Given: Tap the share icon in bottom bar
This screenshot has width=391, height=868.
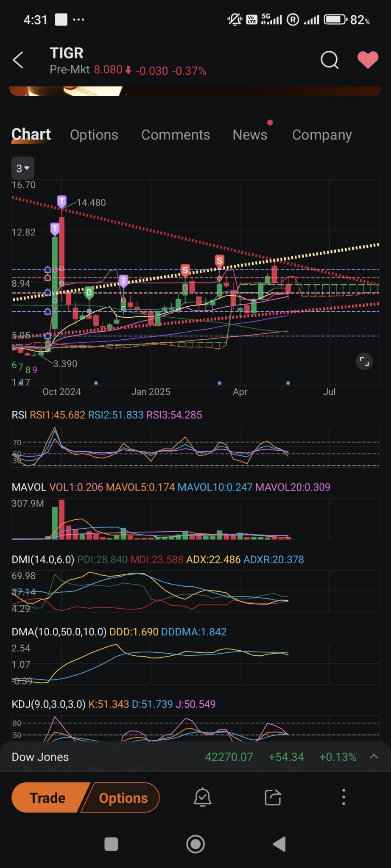Looking at the screenshot, I should click(273, 797).
